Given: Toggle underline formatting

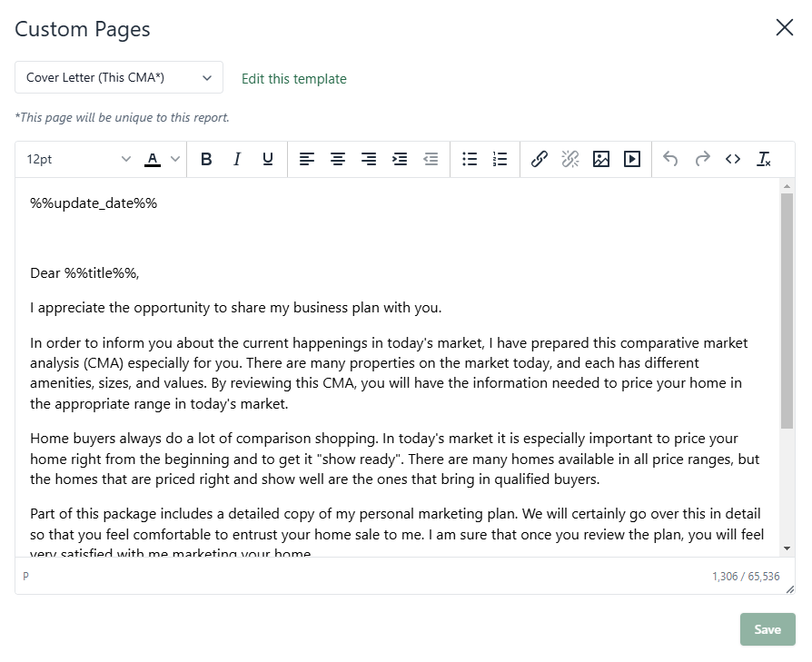Looking at the screenshot, I should click(267, 159).
